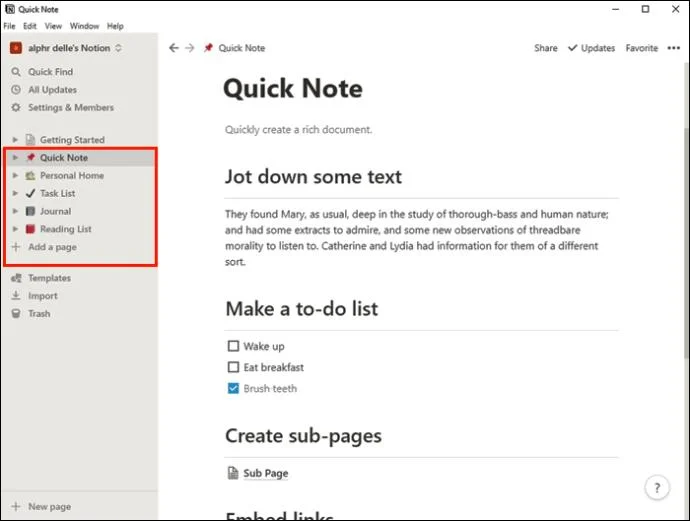
Task: Expand the Getting Started page tree
Action: click(x=15, y=140)
